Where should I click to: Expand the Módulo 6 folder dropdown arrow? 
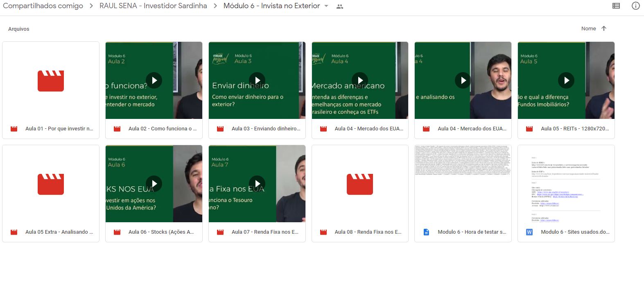326,6
